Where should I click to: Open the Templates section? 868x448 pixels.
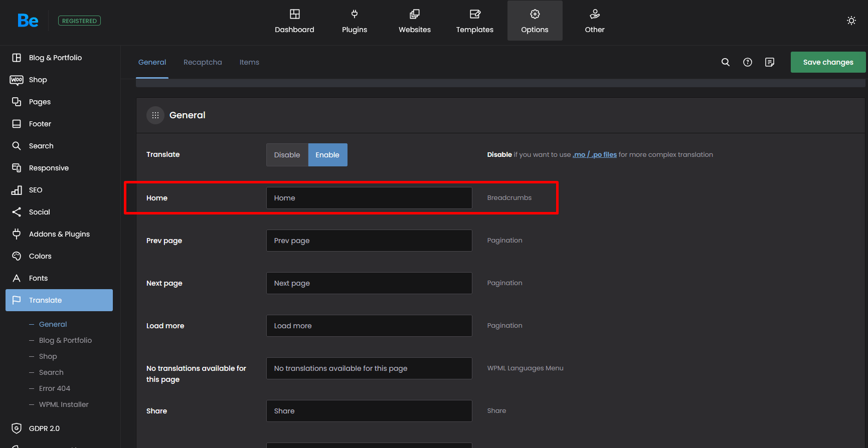[475, 21]
